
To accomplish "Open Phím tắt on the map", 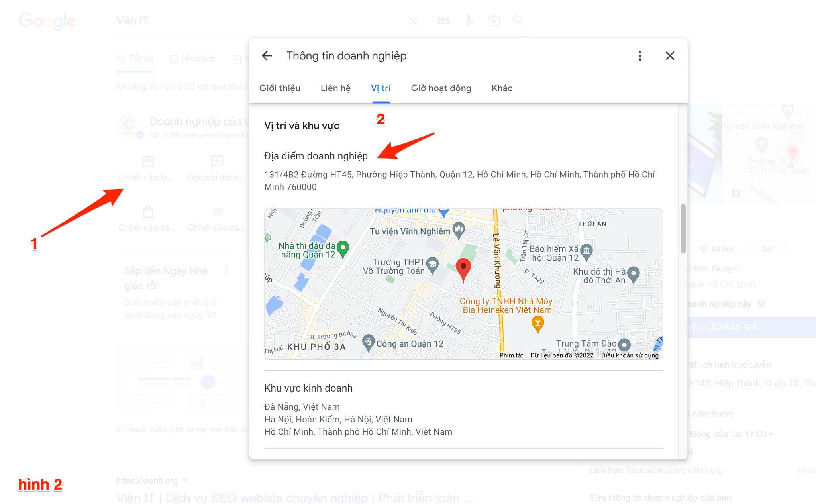I will (x=511, y=355).
